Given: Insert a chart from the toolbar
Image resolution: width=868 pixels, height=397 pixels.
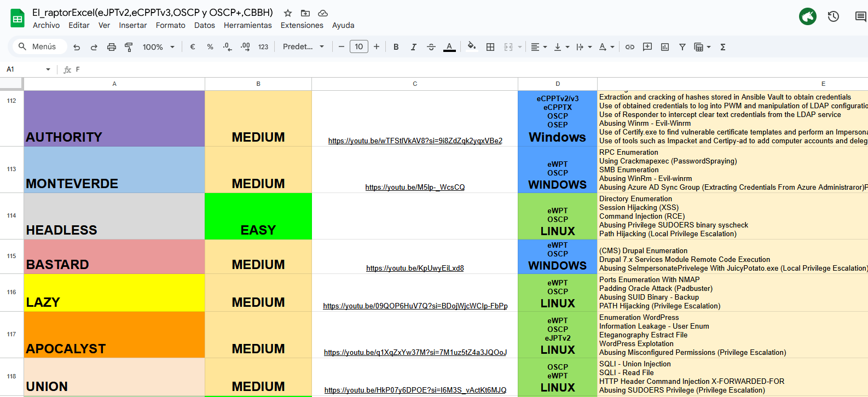Looking at the screenshot, I should [665, 47].
